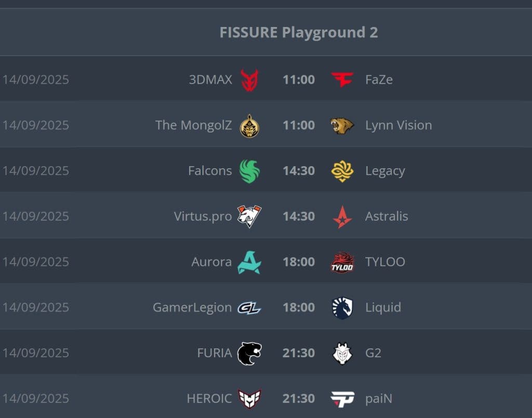Open the Aurora team name link
The width and height of the screenshot is (532, 418).
(211, 262)
